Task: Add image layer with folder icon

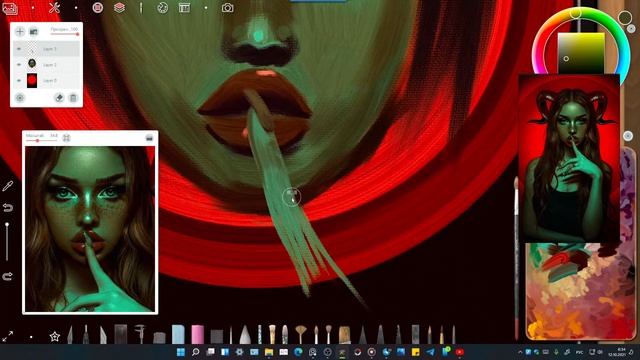Action: coord(33,31)
